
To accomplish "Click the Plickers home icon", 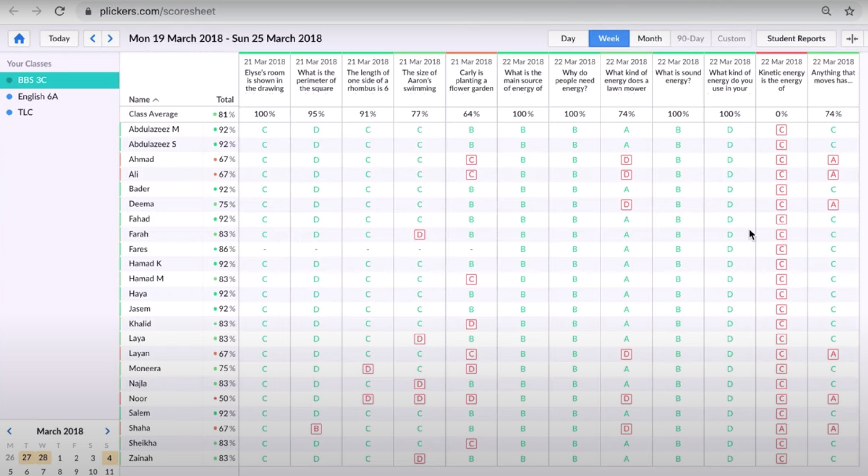I will click(19, 39).
